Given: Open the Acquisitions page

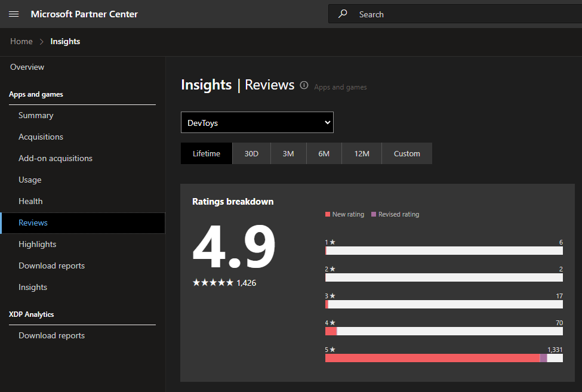Looking at the screenshot, I should 41,137.
